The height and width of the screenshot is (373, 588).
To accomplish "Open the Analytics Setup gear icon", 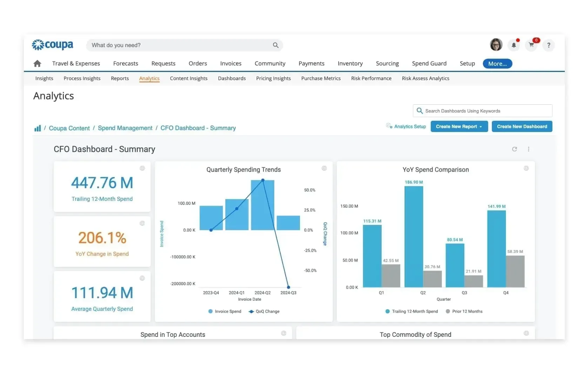I will 389,126.
